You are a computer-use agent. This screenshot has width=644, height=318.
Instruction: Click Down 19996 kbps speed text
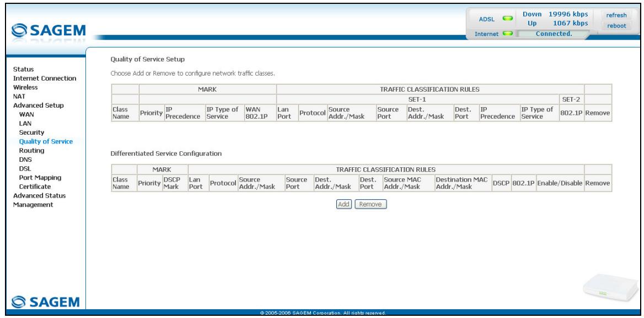(555, 14)
